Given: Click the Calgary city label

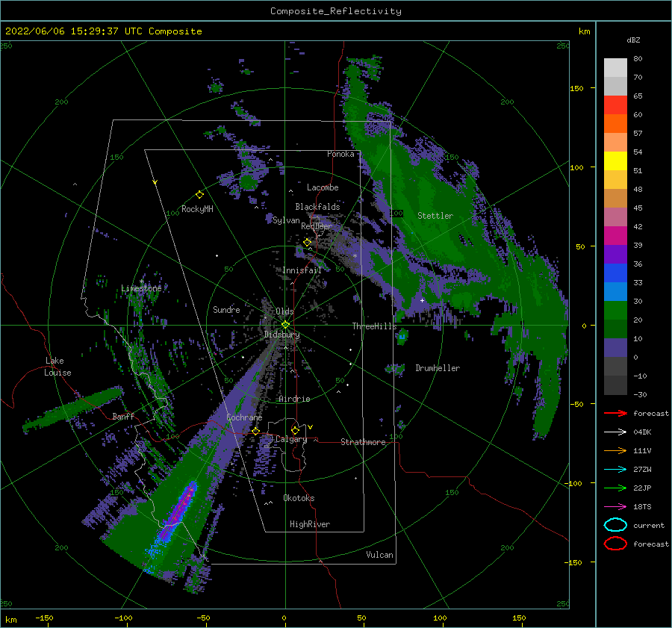Looking at the screenshot, I should point(291,439).
